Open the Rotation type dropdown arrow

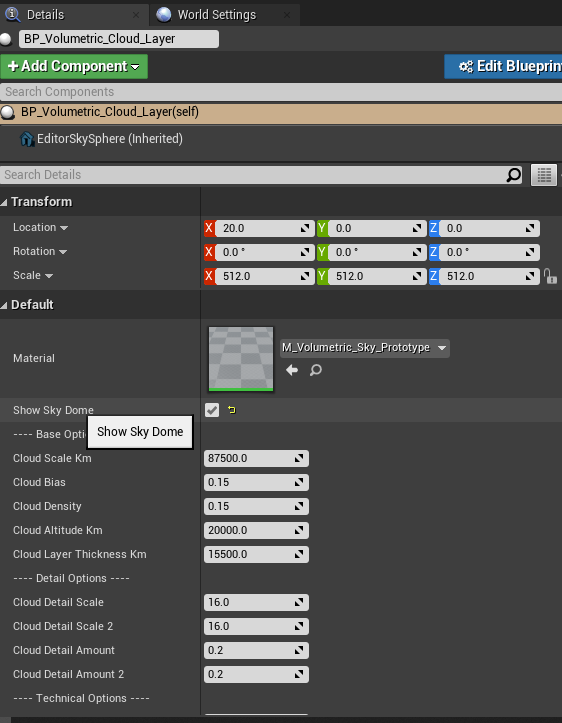coord(63,252)
